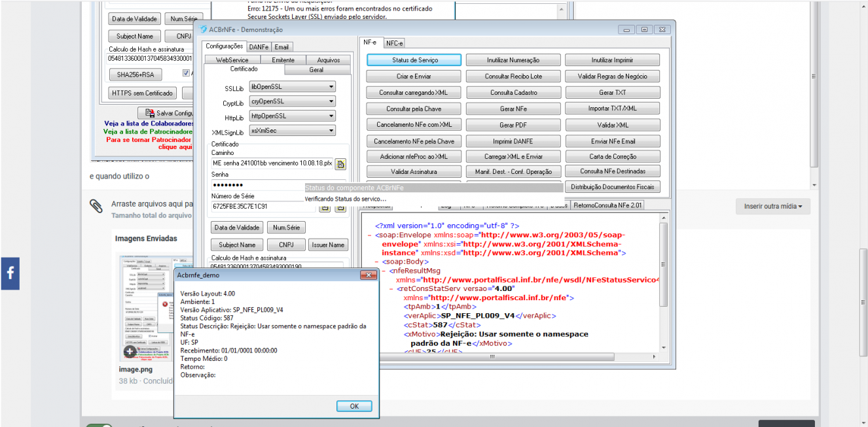
Task: Click the Carregar XML e Enviar button
Action: point(513,157)
